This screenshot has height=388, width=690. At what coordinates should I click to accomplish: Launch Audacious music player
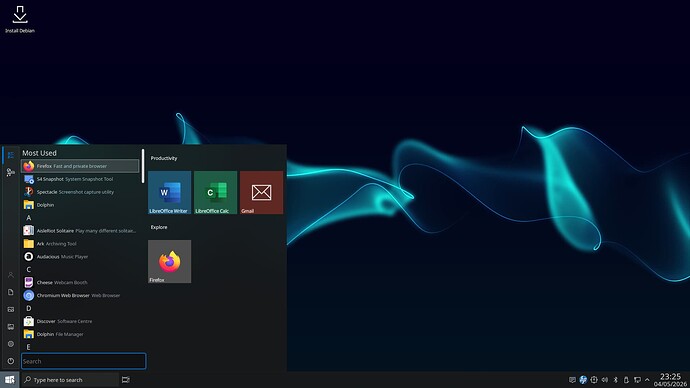pyautogui.click(x=80, y=256)
